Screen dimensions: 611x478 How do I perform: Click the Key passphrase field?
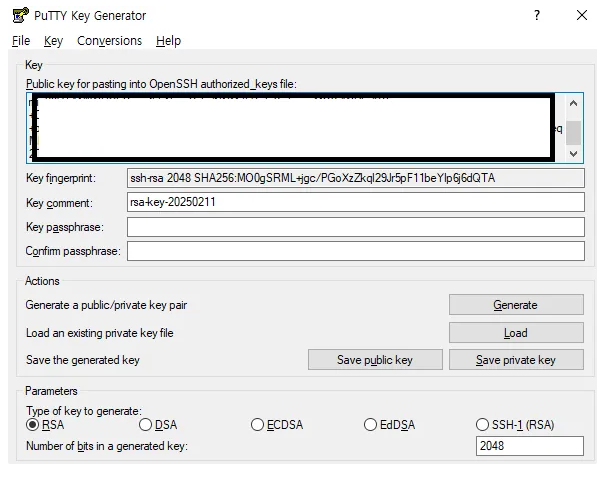tap(355, 227)
